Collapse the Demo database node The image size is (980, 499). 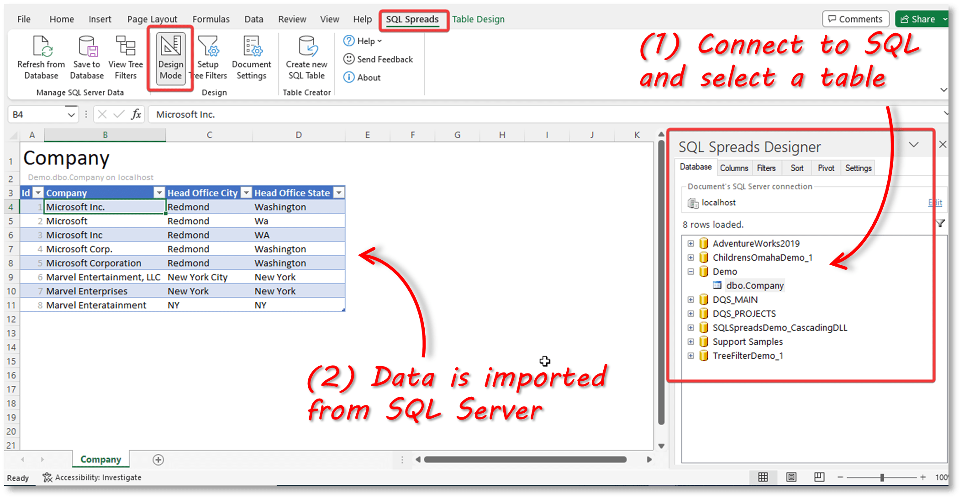pyautogui.click(x=691, y=271)
